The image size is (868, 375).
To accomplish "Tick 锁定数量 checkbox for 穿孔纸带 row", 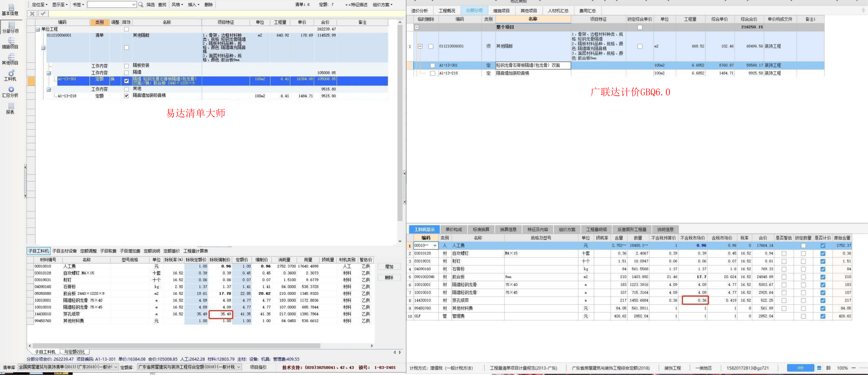I will pyautogui.click(x=803, y=301).
